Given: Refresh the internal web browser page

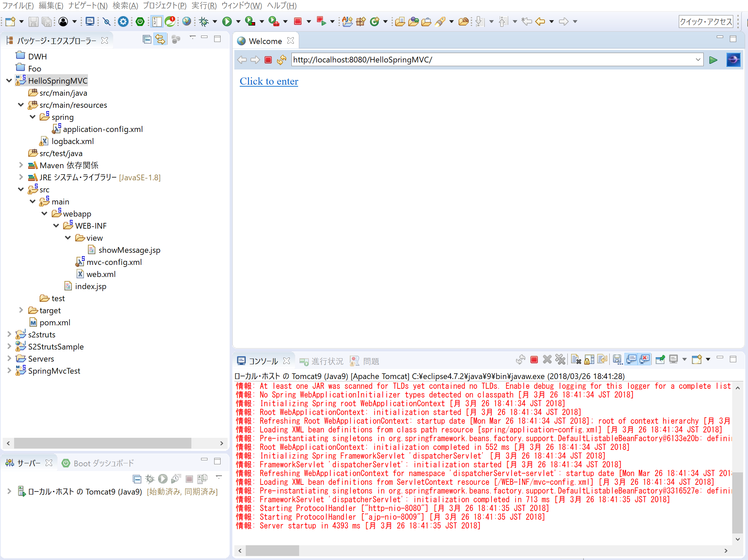Looking at the screenshot, I should [x=281, y=59].
